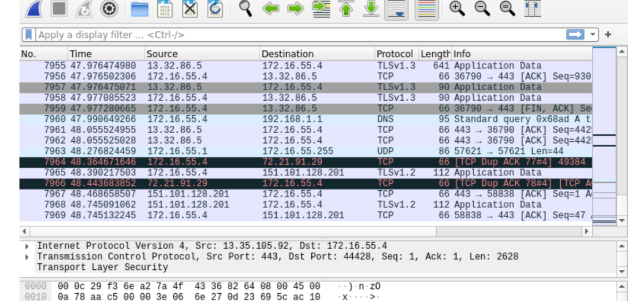
Task: Reload this capture file
Action: [x=215, y=8]
